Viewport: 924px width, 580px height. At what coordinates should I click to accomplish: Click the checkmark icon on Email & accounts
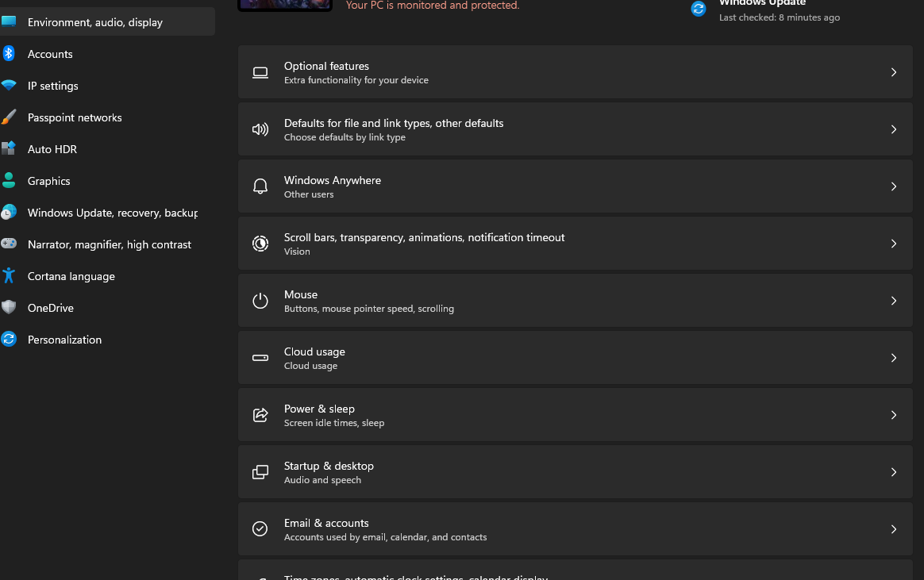click(x=260, y=528)
